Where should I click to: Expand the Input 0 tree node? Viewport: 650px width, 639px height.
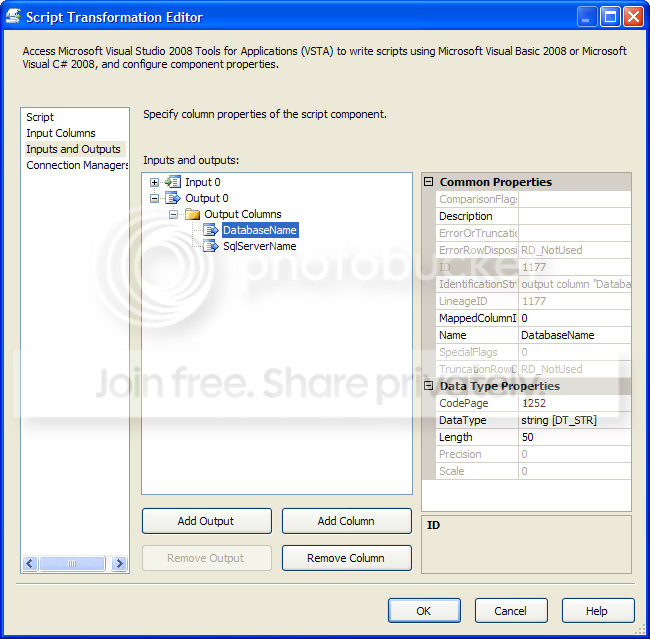[154, 182]
